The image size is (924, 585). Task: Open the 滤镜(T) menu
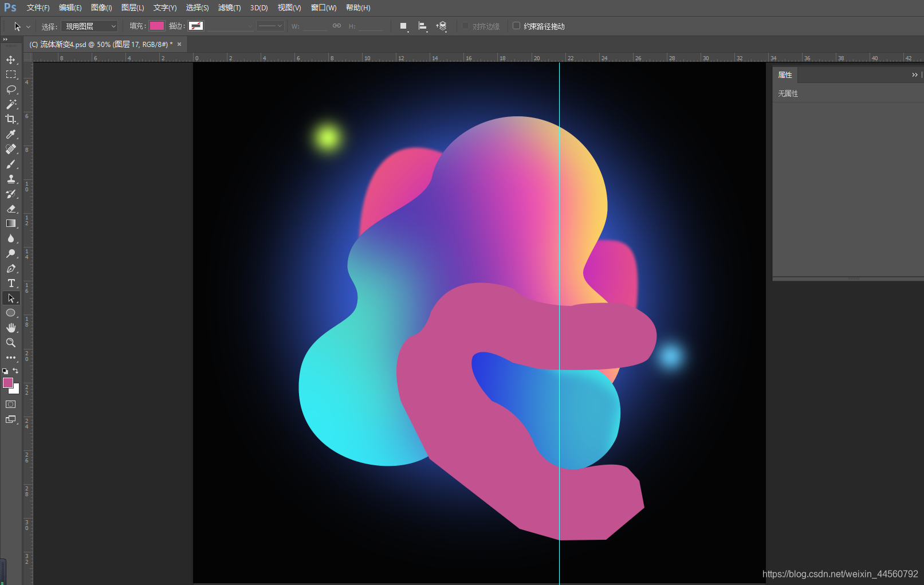coord(230,8)
